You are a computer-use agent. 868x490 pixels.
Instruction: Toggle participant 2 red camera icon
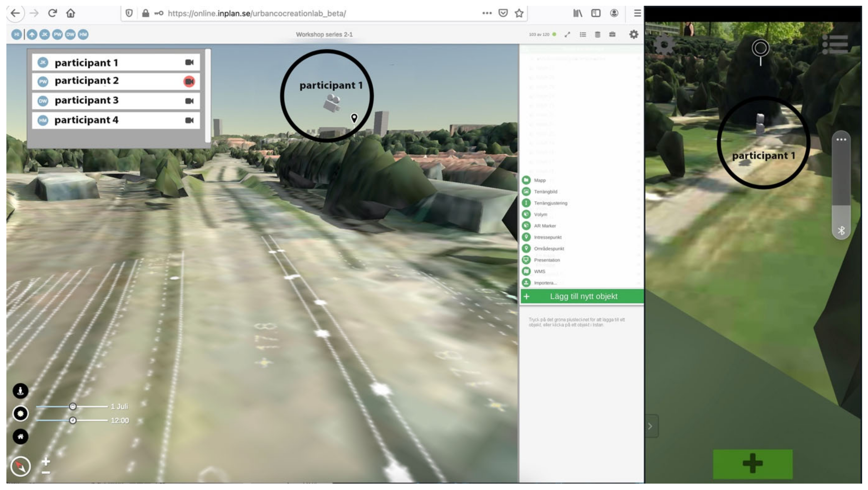pyautogui.click(x=189, y=82)
